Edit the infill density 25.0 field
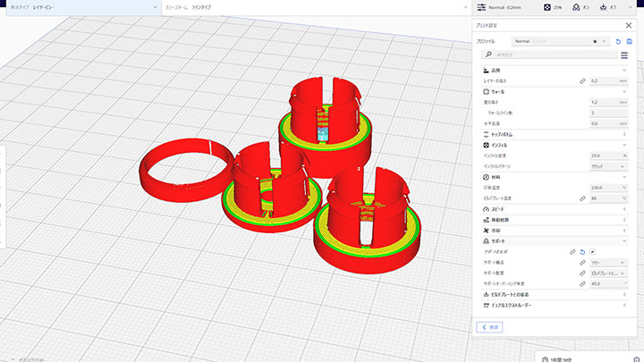 coord(609,156)
